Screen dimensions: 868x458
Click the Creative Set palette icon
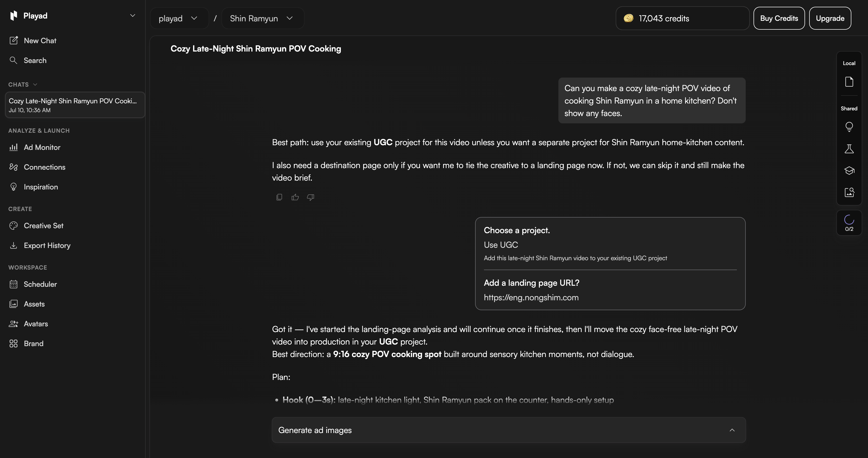click(x=14, y=226)
